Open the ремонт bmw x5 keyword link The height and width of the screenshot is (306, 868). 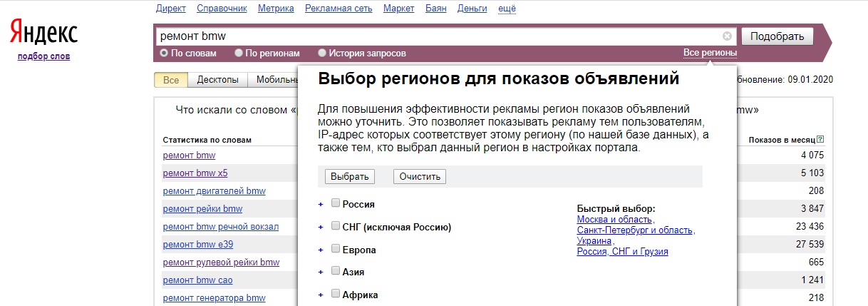pos(195,173)
